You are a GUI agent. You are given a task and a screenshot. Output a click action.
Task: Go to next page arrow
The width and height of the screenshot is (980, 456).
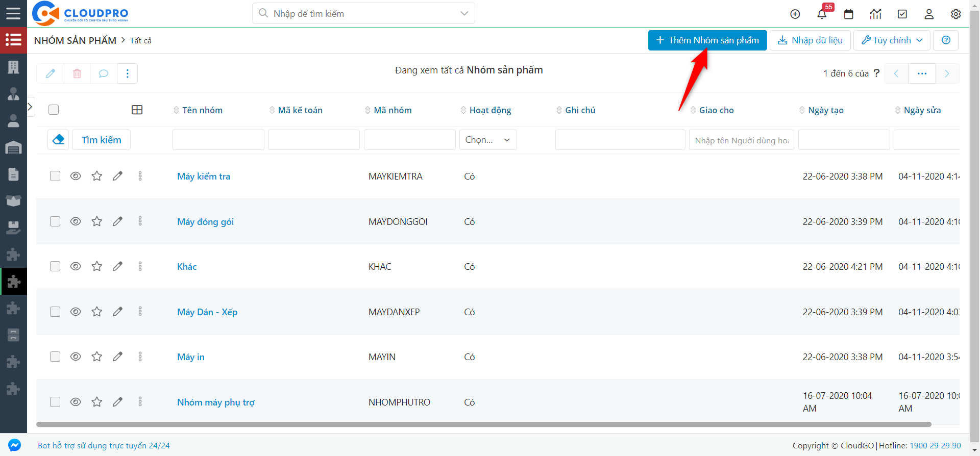coord(947,73)
